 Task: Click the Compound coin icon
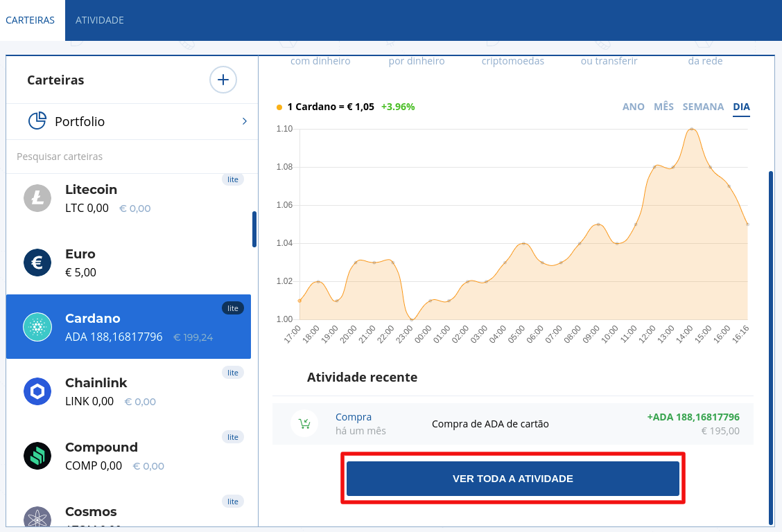pos(37,456)
